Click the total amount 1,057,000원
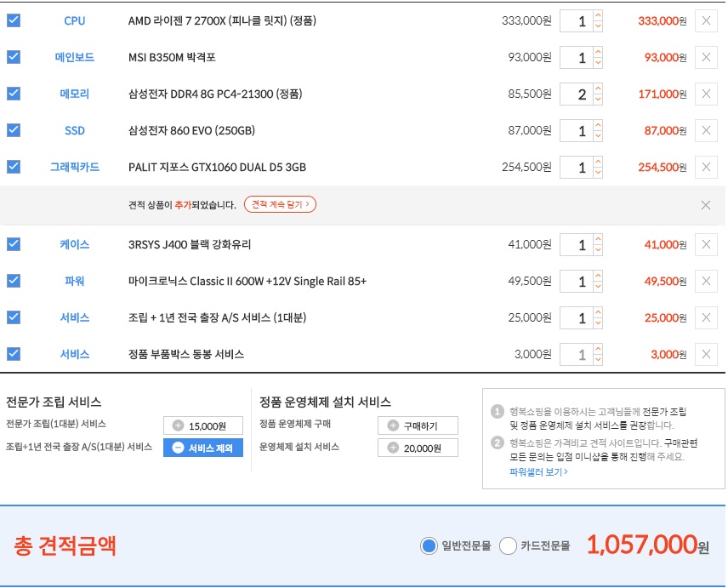728x588 pixels. tap(648, 545)
